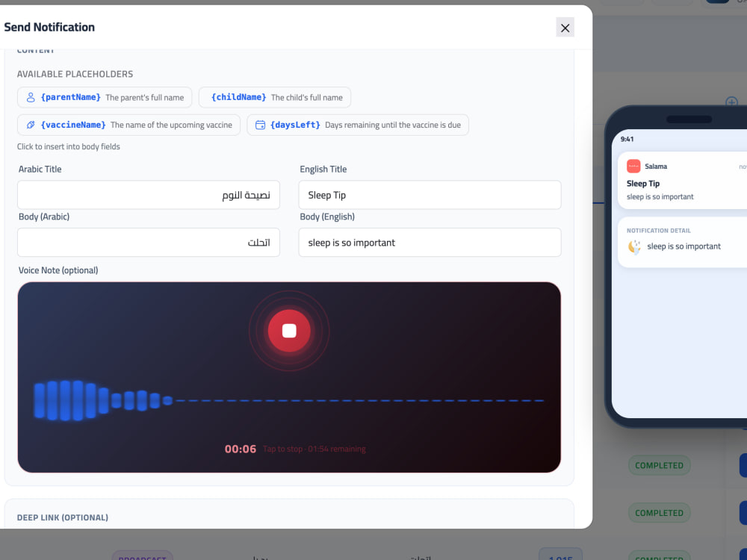Click the Salama app icon in phone preview
This screenshot has width=747, height=560.
[x=633, y=167]
